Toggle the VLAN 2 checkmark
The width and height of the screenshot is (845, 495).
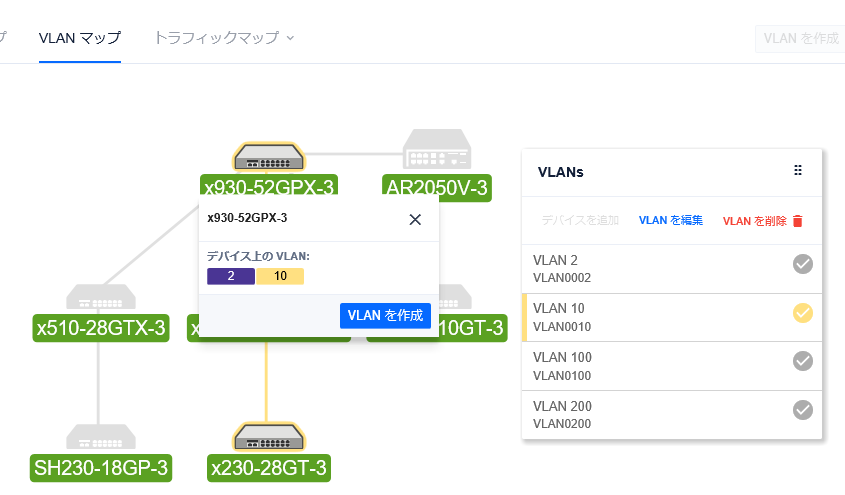(x=803, y=264)
